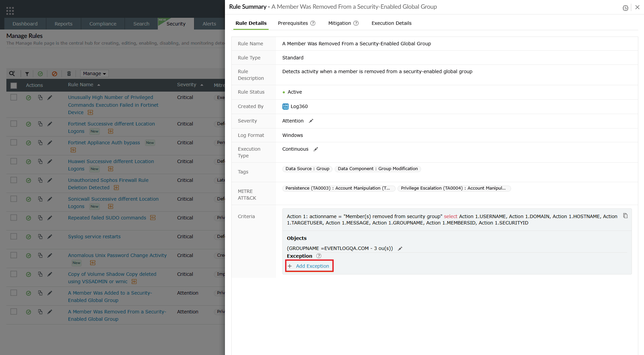Screen dimensions: 644x355
Task: Click status icon for Anomalous Unix Password rule
Action: [29, 256]
